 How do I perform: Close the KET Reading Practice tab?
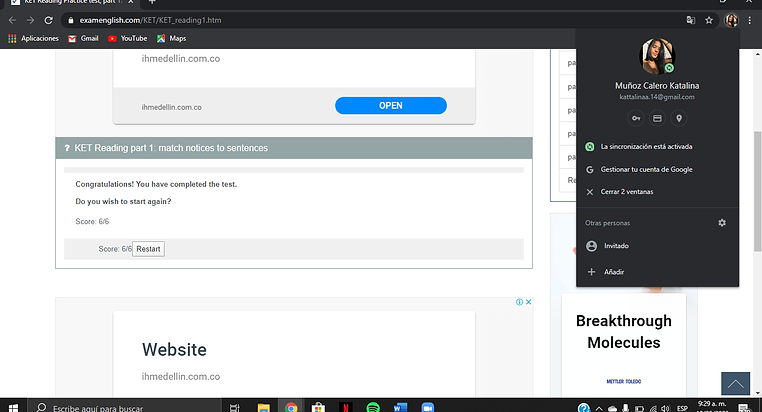pos(130,2)
